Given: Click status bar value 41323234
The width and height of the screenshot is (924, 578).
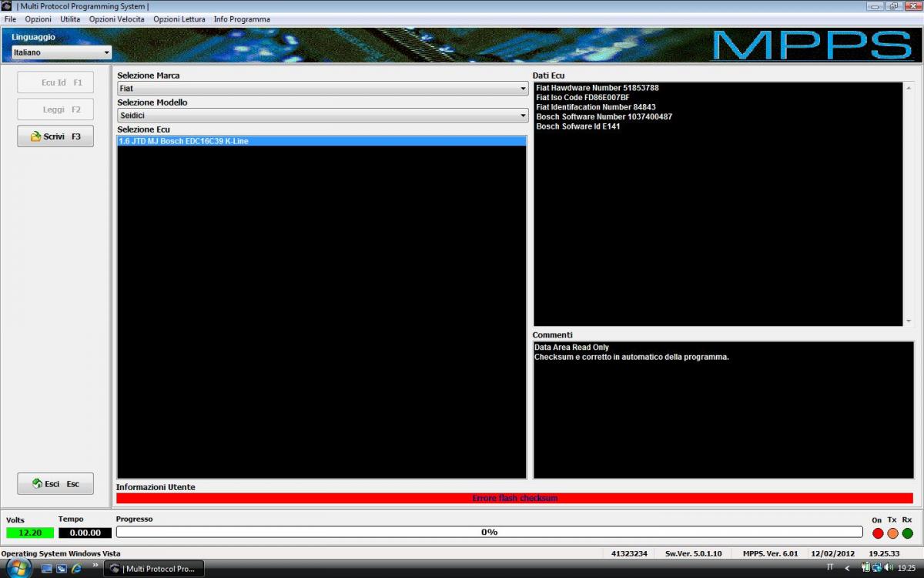Looking at the screenshot, I should [x=629, y=553].
